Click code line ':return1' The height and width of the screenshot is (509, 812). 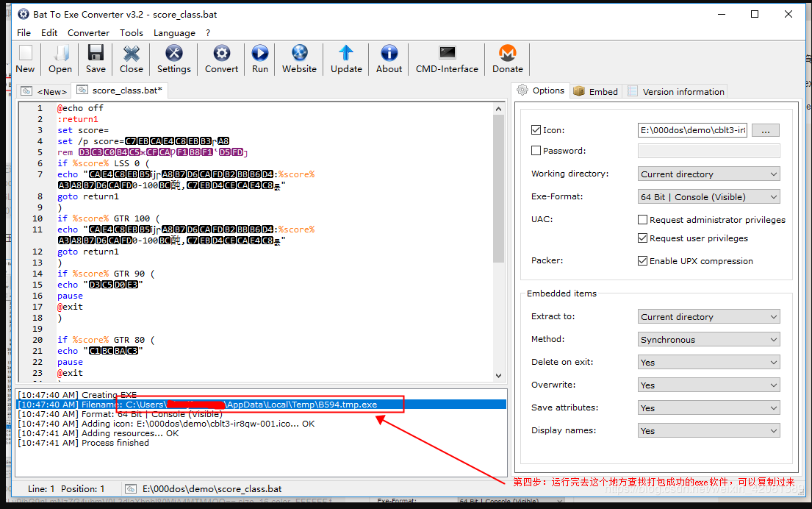pos(78,119)
